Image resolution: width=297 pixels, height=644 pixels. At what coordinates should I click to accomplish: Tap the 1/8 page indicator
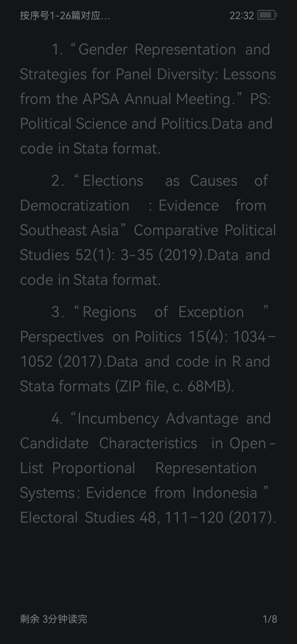point(270,619)
